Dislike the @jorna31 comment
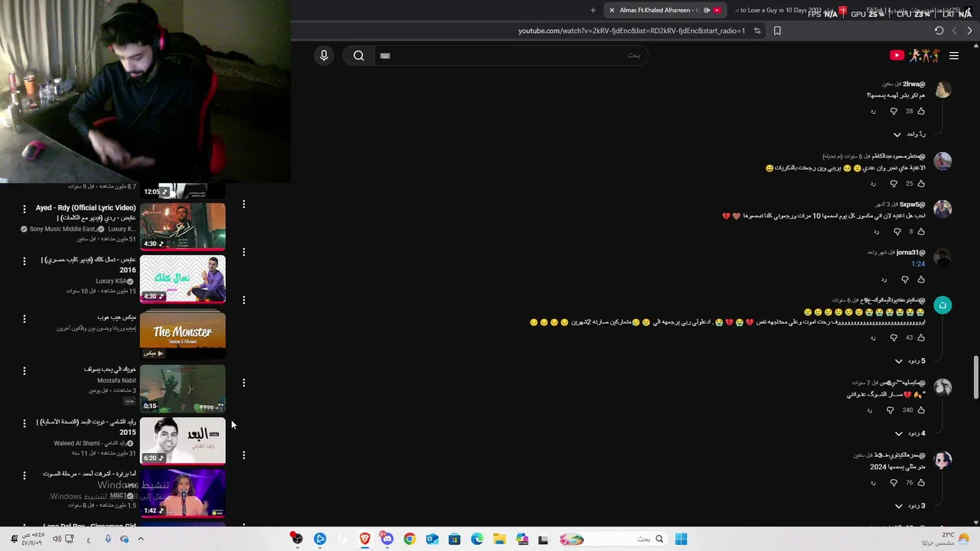 point(905,279)
